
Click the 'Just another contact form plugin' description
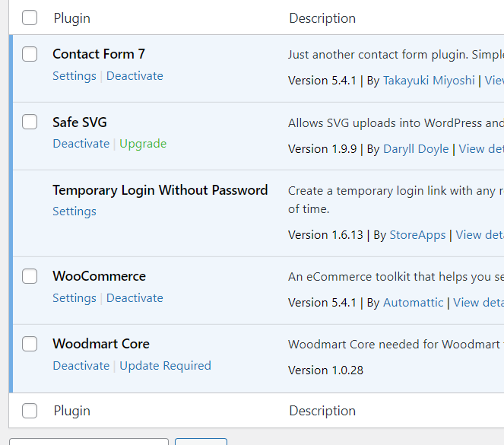coord(396,55)
